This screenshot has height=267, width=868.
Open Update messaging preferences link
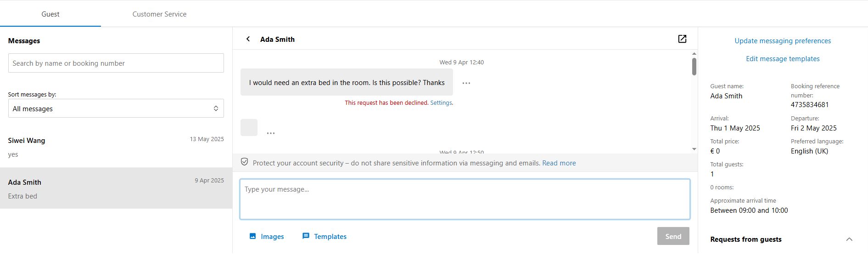[x=783, y=41]
